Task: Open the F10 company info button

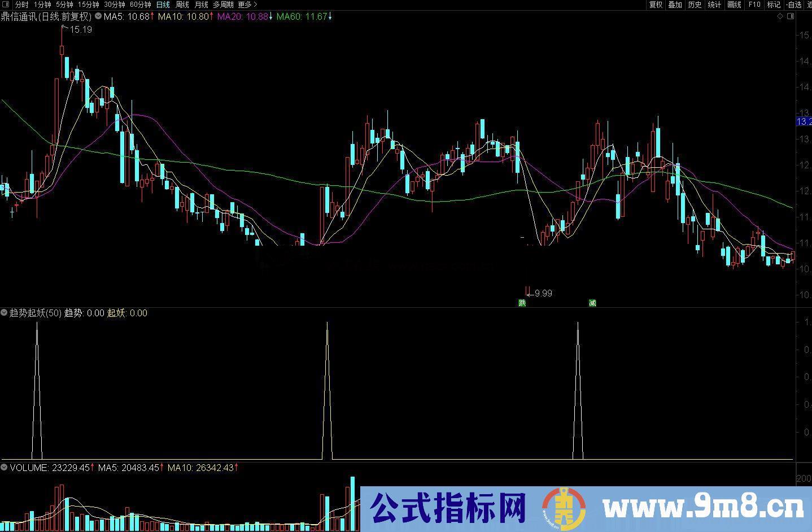Action: coord(754,5)
